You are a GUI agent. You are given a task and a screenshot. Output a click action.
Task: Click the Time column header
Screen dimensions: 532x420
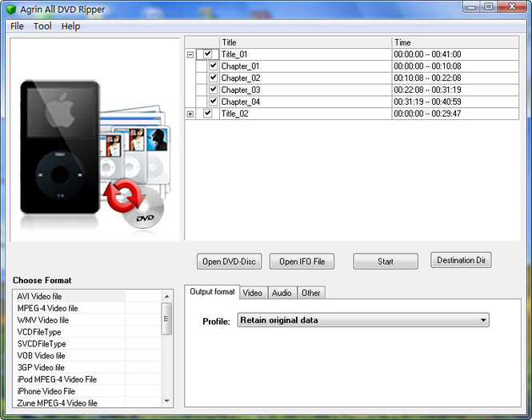[x=455, y=42]
